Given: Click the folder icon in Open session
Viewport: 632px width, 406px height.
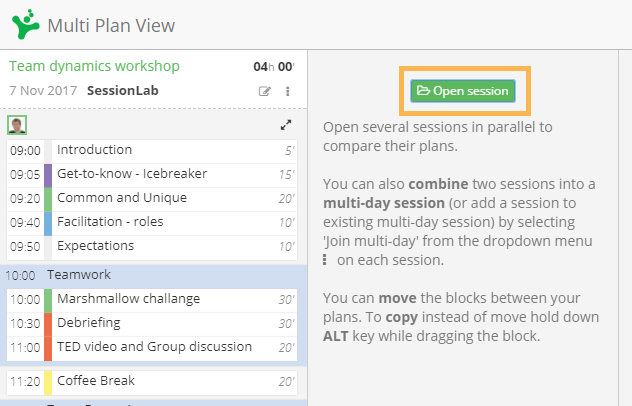Looking at the screenshot, I should 423,90.
